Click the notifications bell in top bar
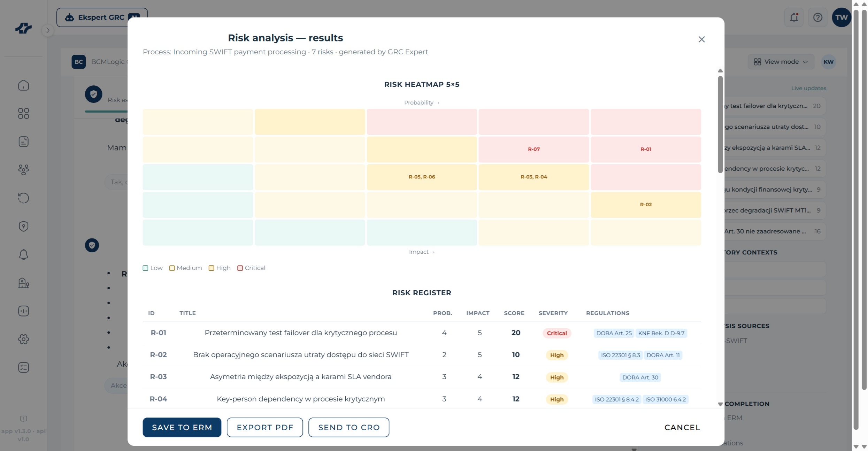This screenshot has height=451, width=868. (794, 17)
